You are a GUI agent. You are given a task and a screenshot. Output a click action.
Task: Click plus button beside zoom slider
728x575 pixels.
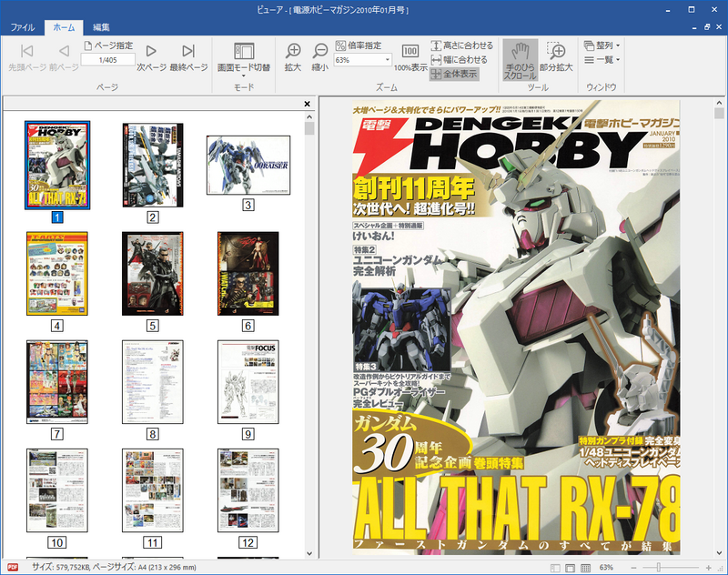click(709, 568)
